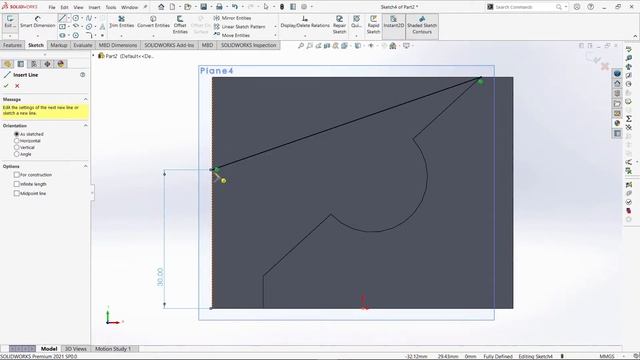Switch to SOLIDWORKS Add-Ins tab

coord(169,45)
